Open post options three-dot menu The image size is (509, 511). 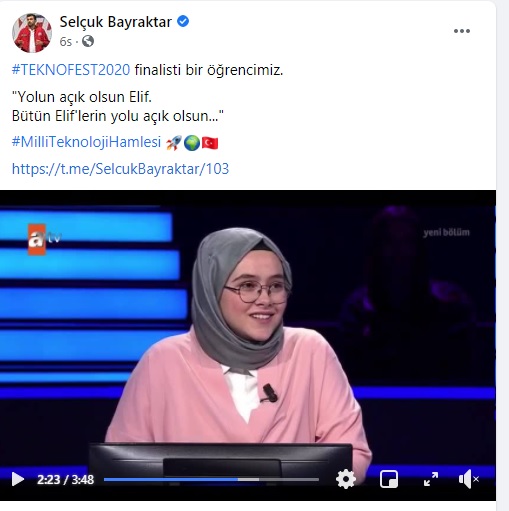[462, 31]
